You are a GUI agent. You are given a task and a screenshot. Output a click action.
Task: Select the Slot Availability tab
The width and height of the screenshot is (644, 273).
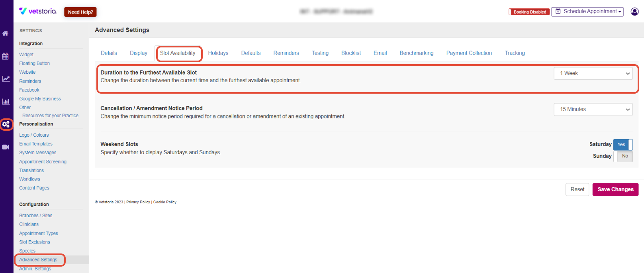pos(178,53)
